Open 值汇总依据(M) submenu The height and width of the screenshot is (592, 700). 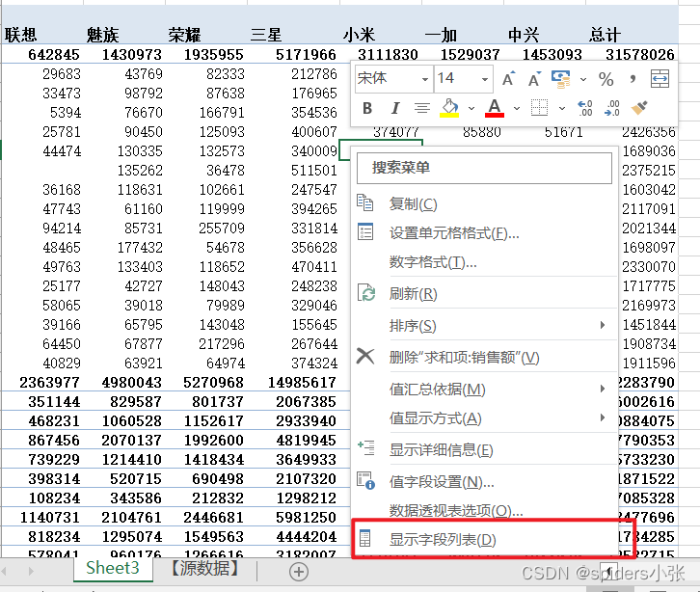(x=437, y=390)
